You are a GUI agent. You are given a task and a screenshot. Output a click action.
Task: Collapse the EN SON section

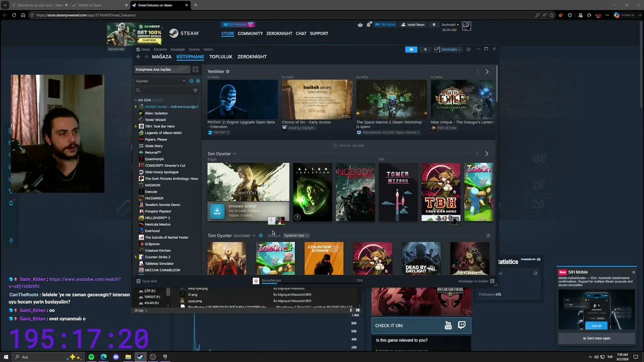click(x=136, y=100)
